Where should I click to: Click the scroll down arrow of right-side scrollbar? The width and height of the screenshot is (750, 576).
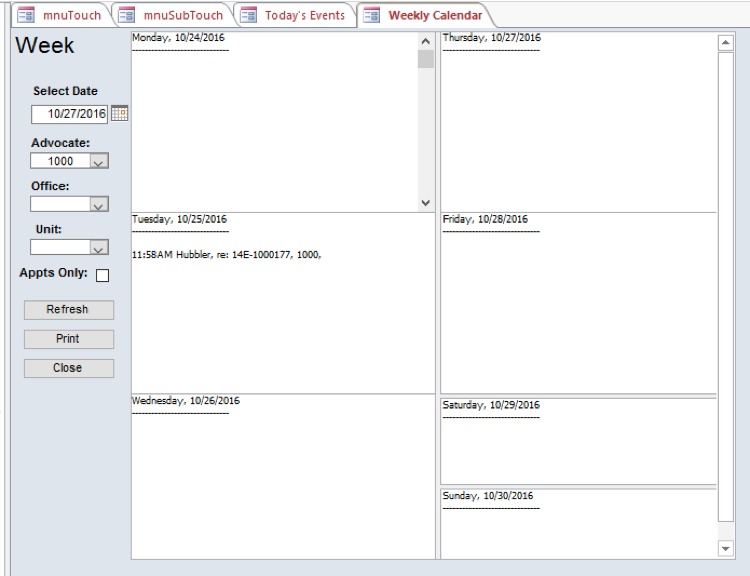point(726,548)
